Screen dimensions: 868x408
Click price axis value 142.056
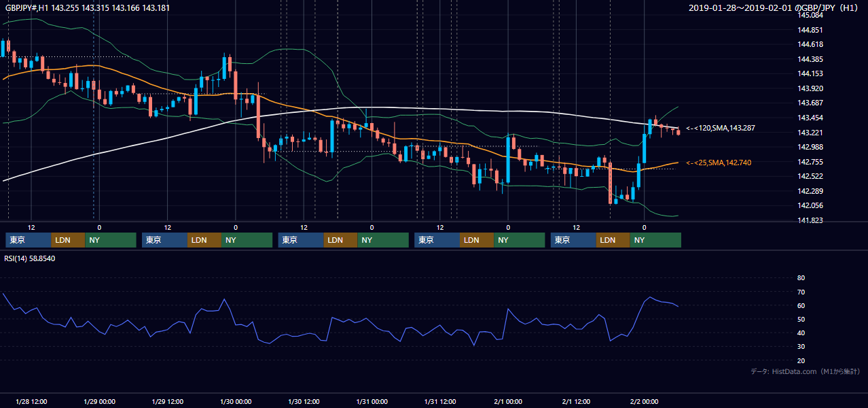[x=810, y=205]
